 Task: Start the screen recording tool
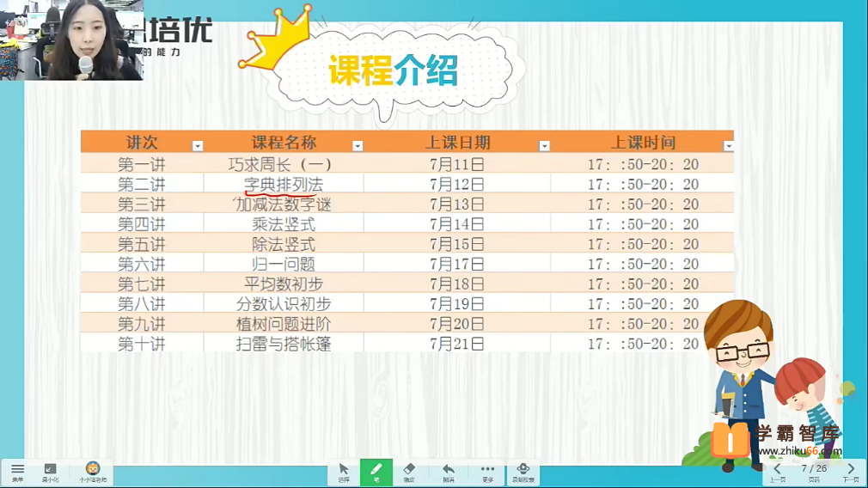coord(523,473)
